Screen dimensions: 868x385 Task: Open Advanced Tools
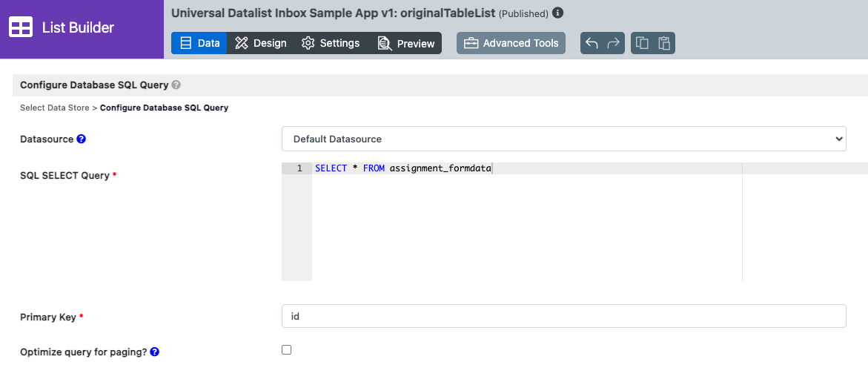[511, 43]
